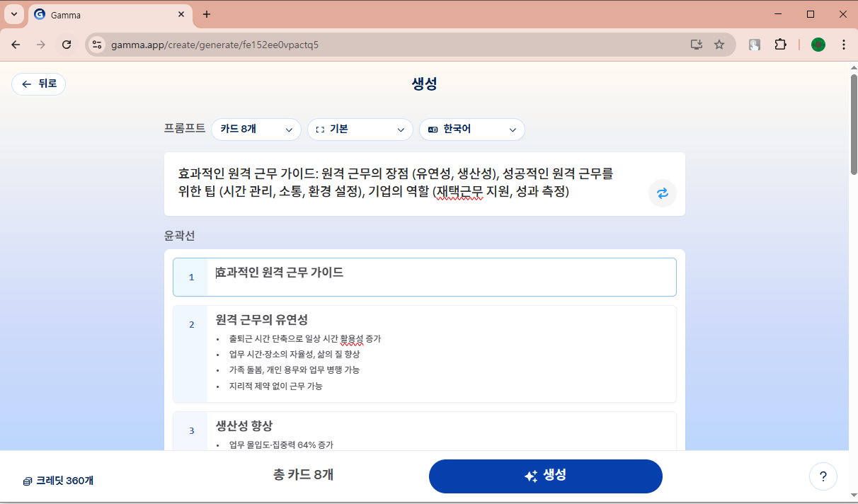This screenshot has width=858, height=504.
Task: Click the card 3 title 생산성 향상
Action: [x=244, y=426]
